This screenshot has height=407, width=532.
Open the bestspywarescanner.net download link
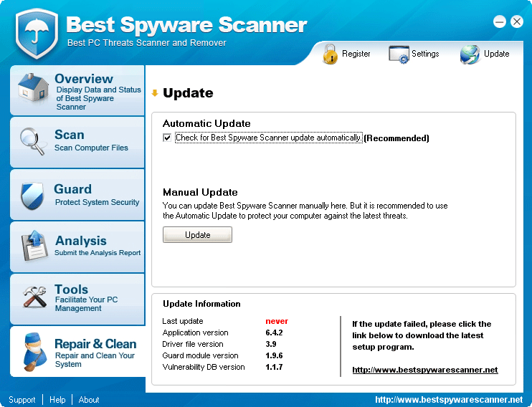(424, 370)
